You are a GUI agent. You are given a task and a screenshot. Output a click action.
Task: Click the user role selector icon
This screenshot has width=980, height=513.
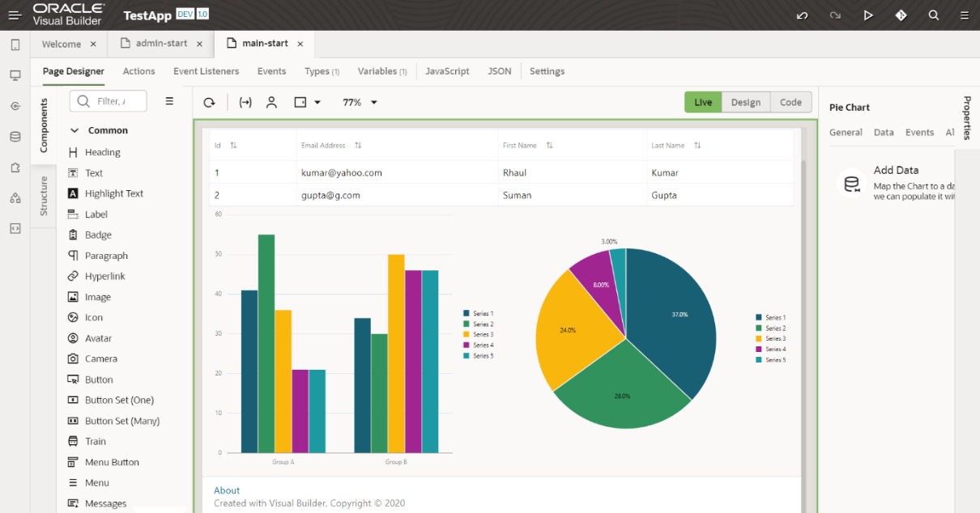[x=271, y=103]
